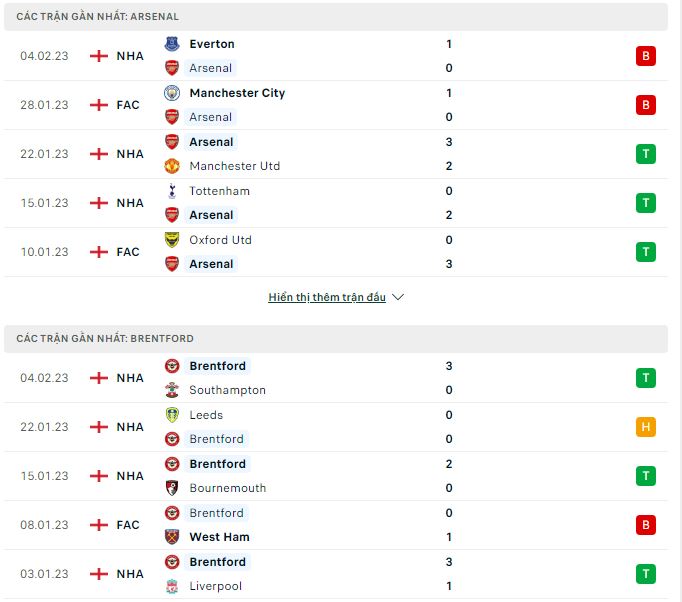682x602 pixels.
Task: Click the Liverpool crest icon
Action: point(172,586)
